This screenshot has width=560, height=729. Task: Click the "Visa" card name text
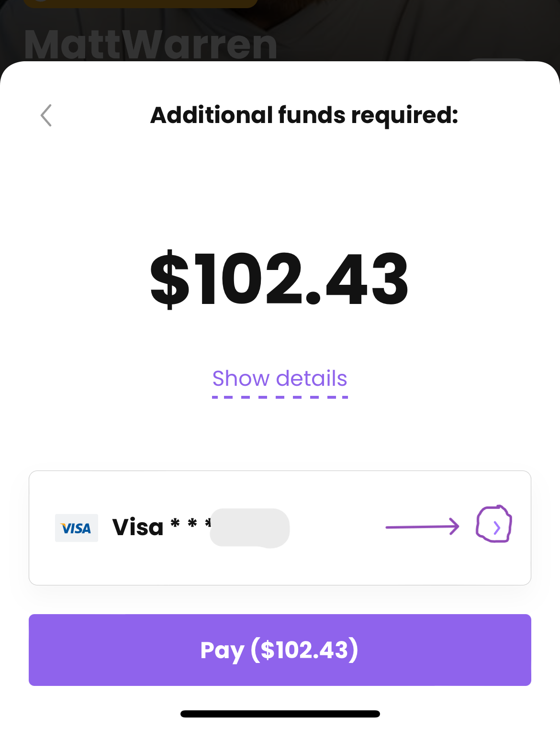138,527
